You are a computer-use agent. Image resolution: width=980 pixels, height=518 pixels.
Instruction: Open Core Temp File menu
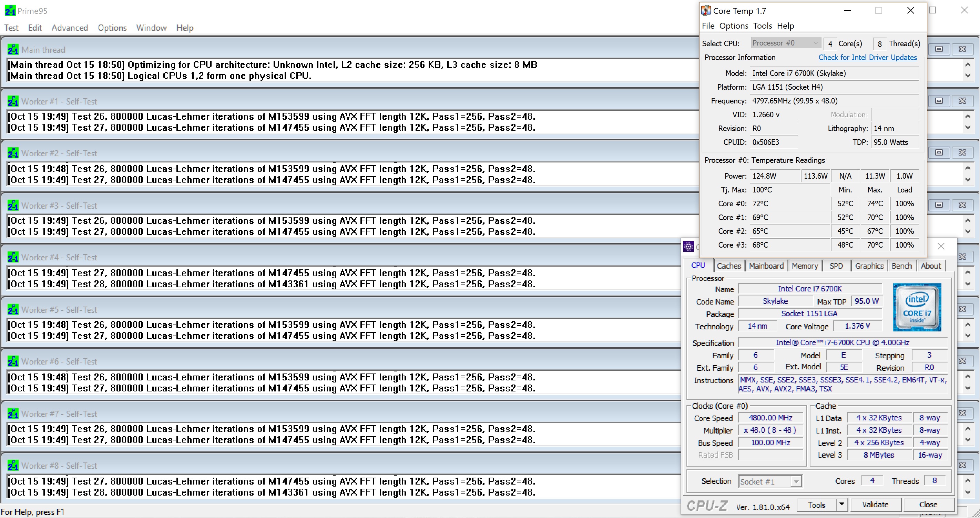pyautogui.click(x=708, y=26)
